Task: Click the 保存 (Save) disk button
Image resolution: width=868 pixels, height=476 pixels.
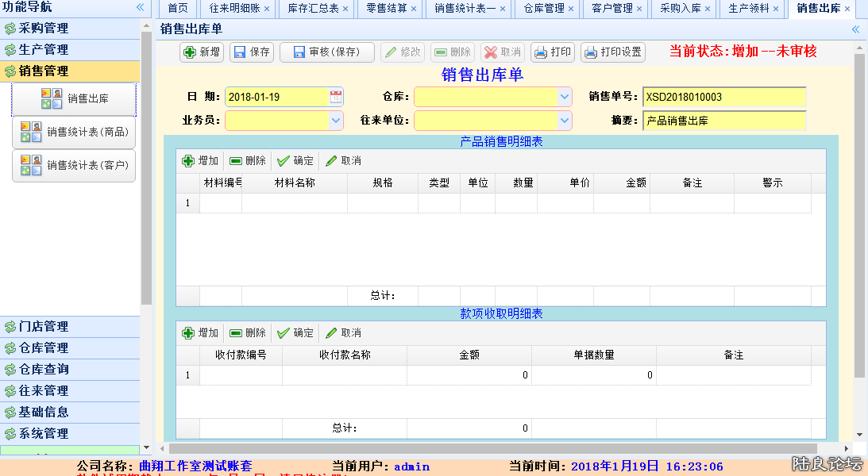Action: 251,52
